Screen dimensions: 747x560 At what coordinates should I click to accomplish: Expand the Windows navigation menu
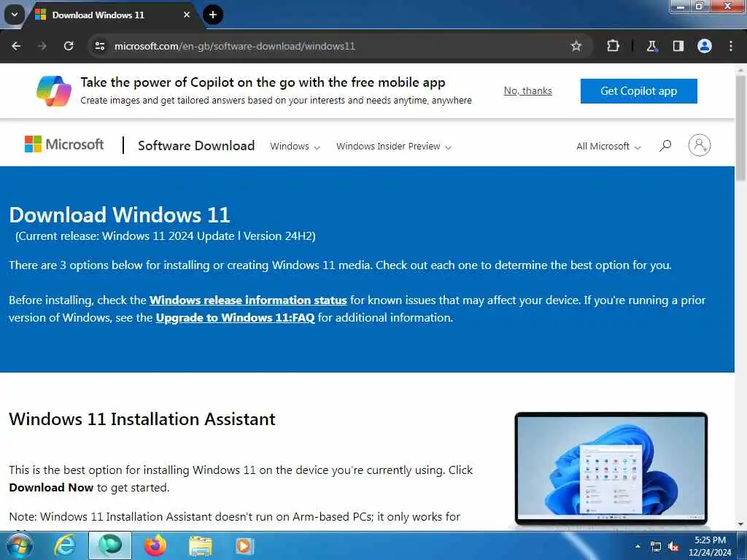295,146
